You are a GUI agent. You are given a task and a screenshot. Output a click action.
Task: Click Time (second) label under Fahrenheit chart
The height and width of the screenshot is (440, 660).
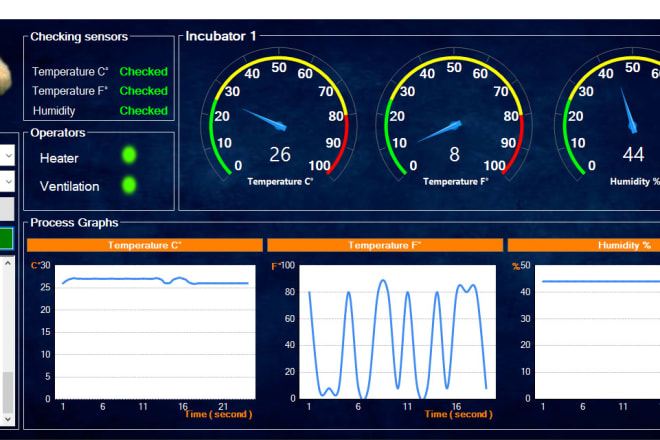point(458,414)
